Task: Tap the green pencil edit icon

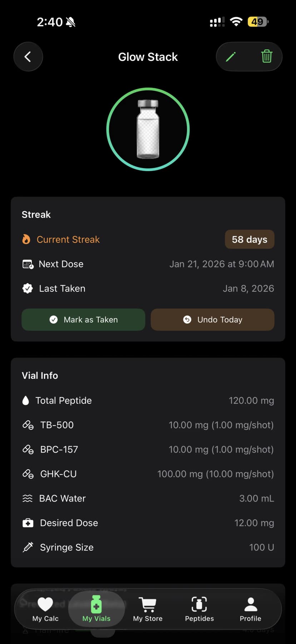Action: (x=231, y=57)
